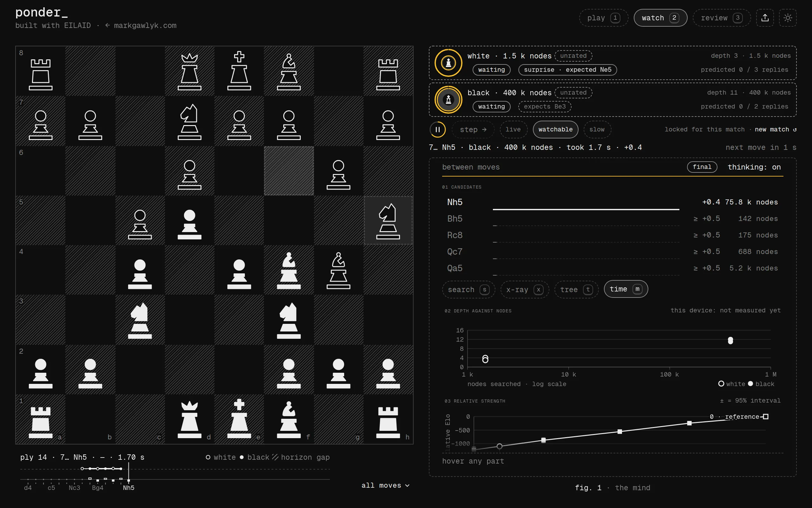Viewport: 812px width, 508px height.
Task: Select white queen on d1
Action: [x=190, y=419]
